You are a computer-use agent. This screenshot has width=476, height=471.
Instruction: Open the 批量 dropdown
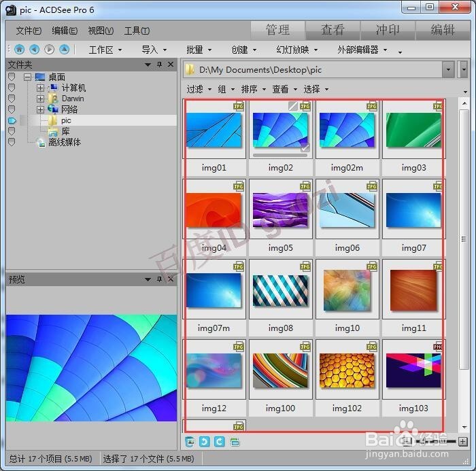click(x=199, y=50)
